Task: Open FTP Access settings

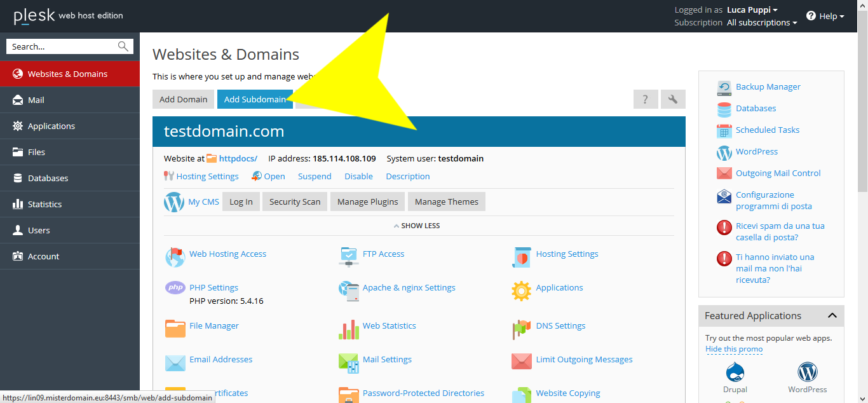Action: (383, 254)
